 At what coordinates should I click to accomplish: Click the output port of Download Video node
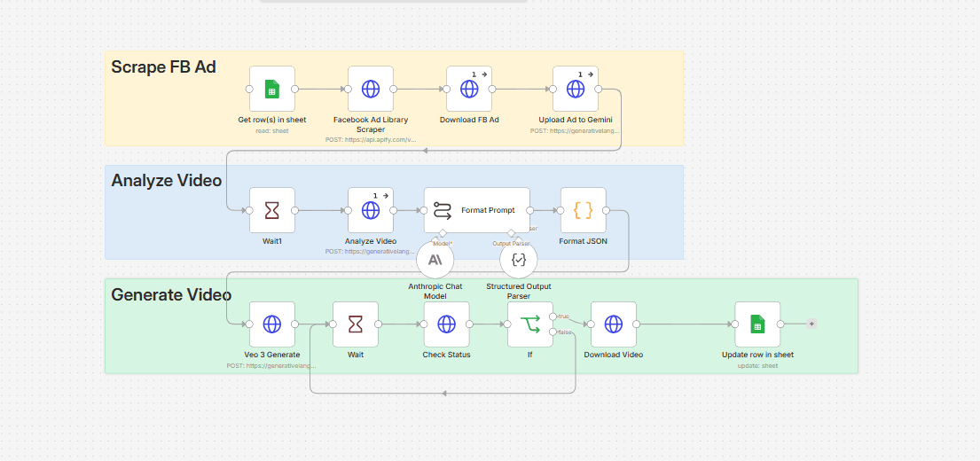(636, 324)
